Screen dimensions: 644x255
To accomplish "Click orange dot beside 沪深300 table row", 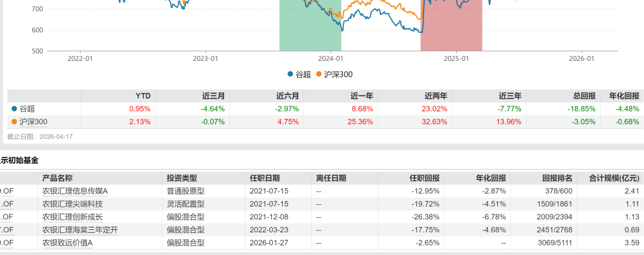I will click(x=14, y=122).
